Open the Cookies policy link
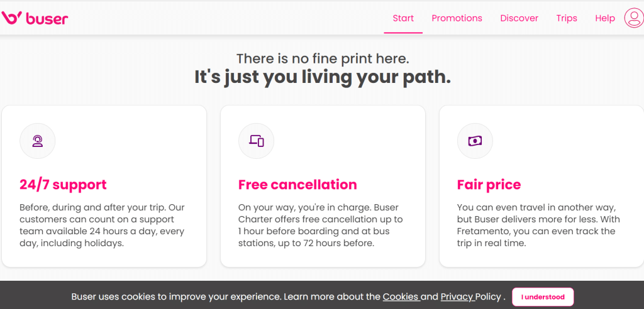This screenshot has width=644, height=309. tap(401, 296)
